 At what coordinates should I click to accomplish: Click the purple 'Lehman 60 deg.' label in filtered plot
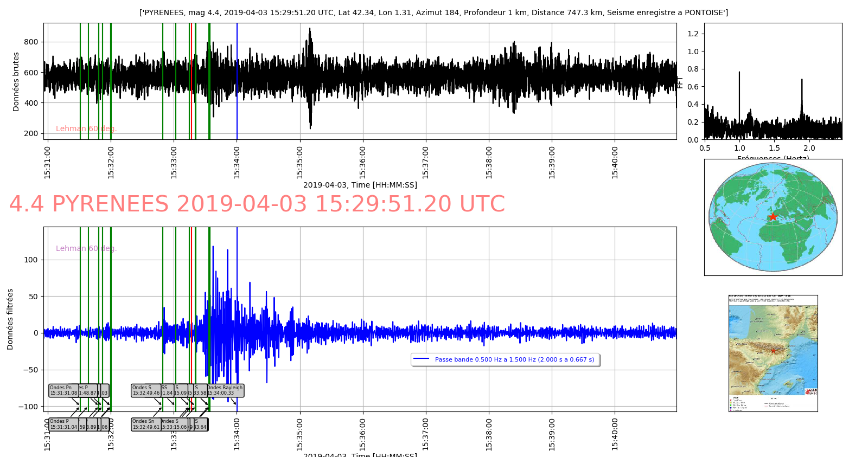tap(86, 249)
